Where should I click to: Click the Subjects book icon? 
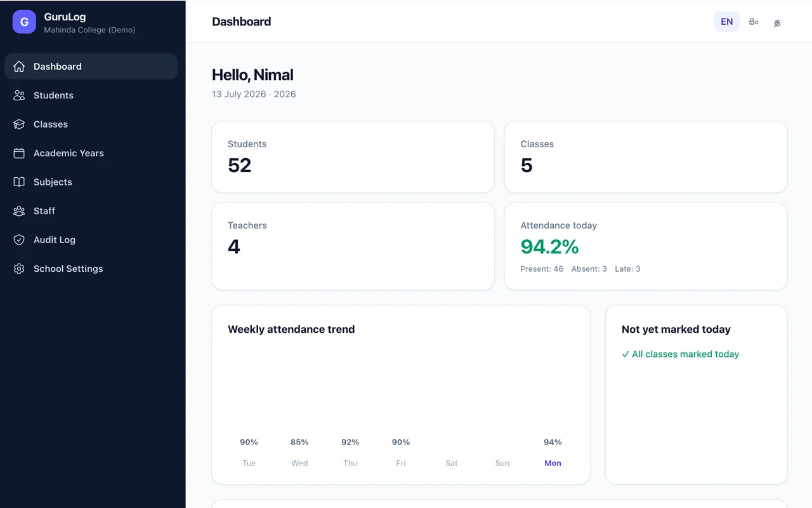click(x=19, y=182)
